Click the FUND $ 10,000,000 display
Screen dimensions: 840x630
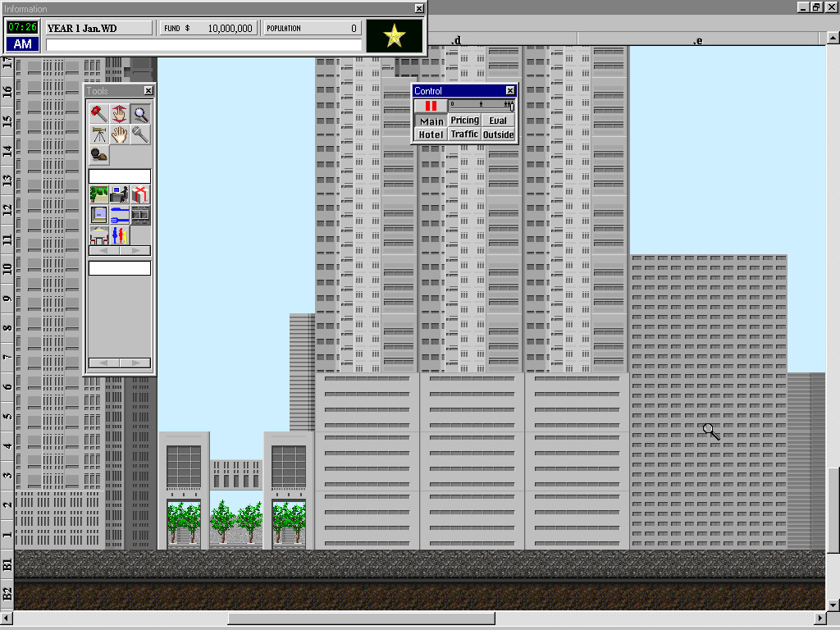[208, 29]
